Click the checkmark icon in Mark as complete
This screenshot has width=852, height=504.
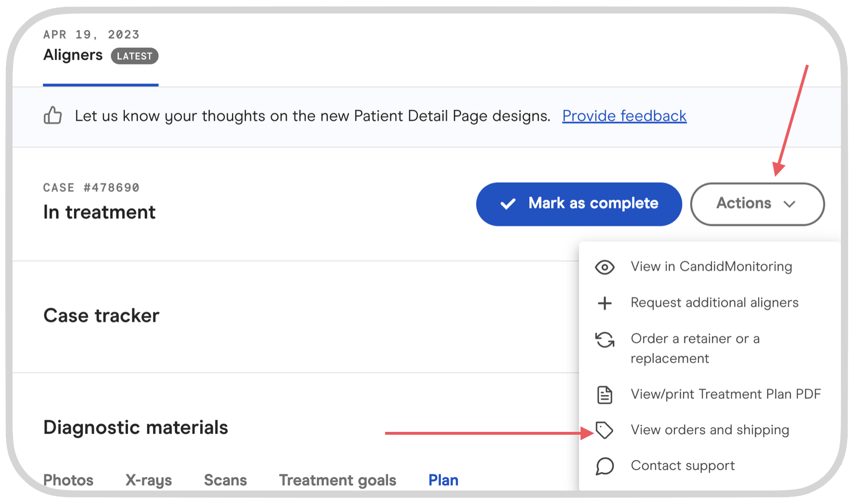[x=508, y=204]
